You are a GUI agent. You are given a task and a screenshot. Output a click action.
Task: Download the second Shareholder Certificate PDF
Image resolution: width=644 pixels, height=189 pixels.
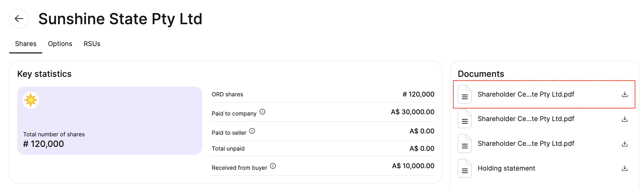point(625,119)
